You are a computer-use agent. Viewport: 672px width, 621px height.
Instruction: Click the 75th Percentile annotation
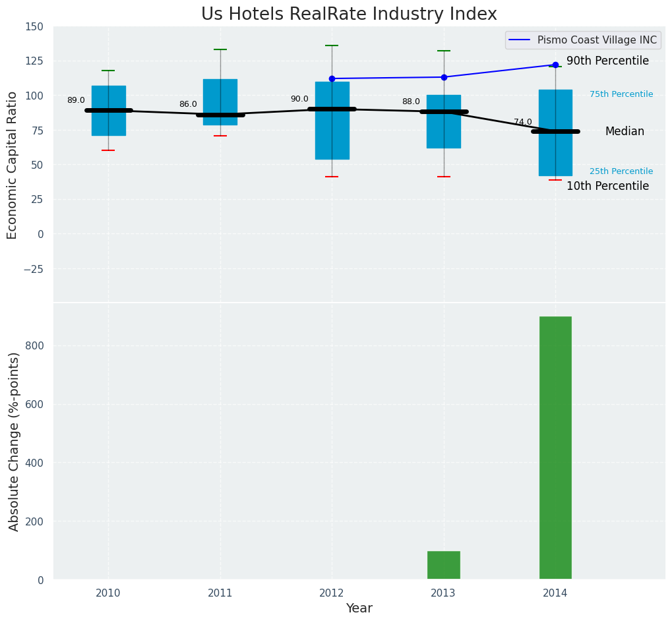point(621,94)
